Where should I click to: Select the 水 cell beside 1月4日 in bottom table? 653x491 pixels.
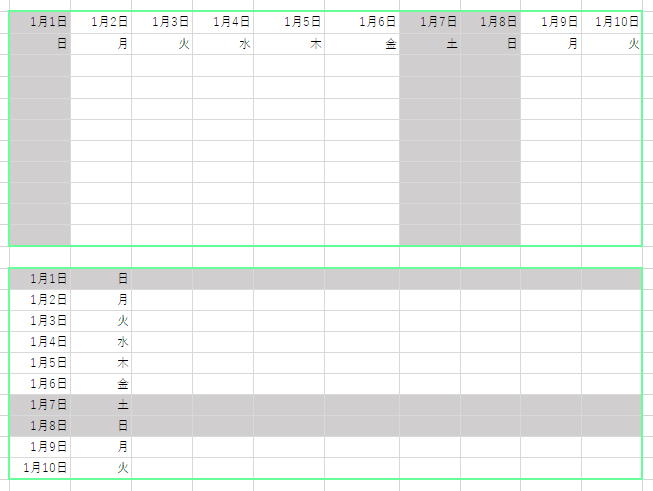click(101, 342)
